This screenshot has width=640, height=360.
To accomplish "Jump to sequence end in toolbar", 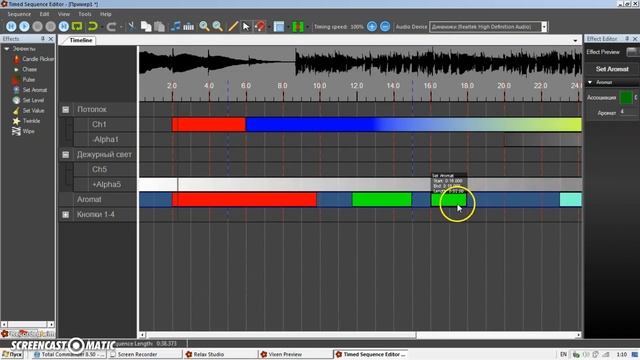I will click(64, 27).
